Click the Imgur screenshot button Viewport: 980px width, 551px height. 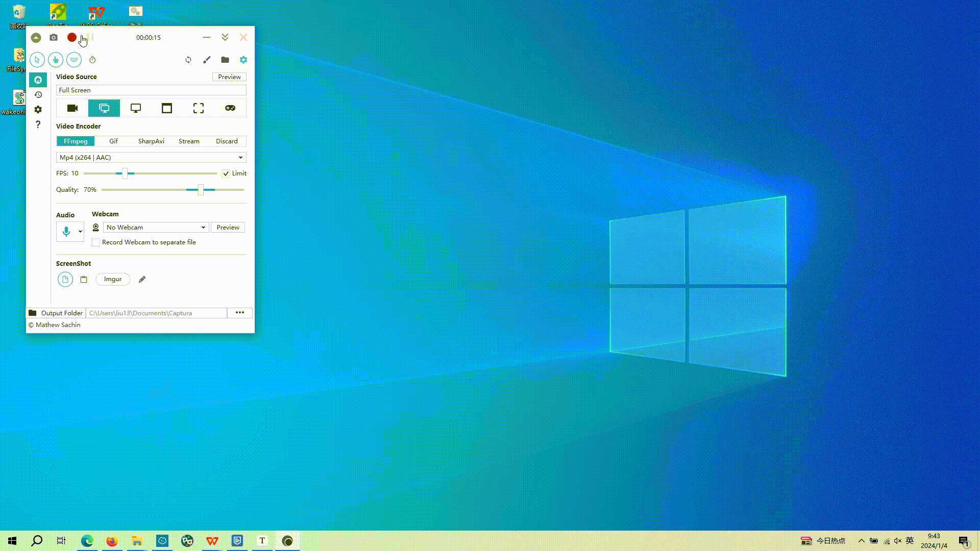(x=113, y=279)
